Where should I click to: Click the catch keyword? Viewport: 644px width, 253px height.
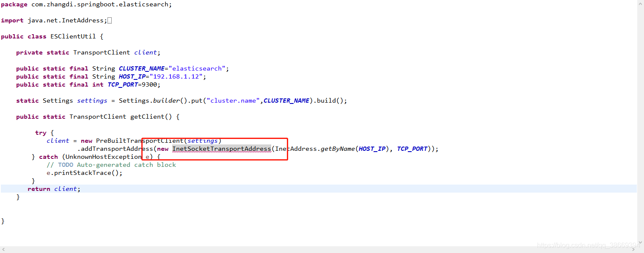(x=48, y=157)
